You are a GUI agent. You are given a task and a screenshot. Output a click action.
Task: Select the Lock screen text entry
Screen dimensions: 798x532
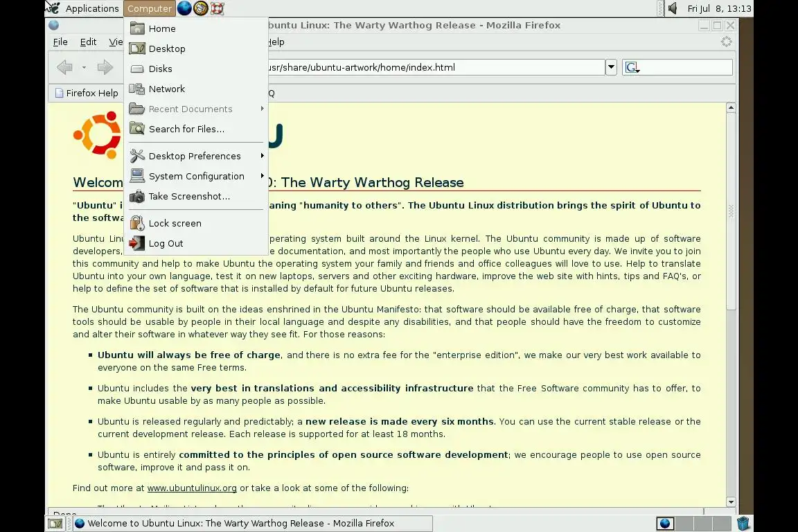(175, 224)
